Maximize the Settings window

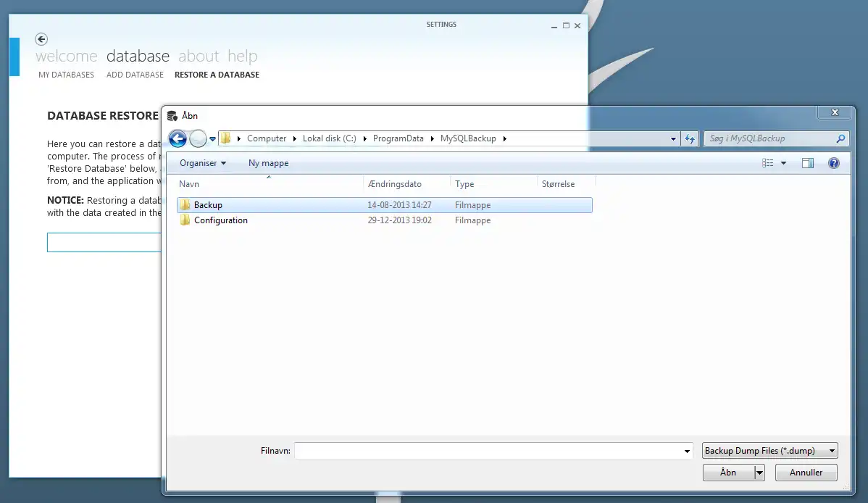tap(567, 25)
